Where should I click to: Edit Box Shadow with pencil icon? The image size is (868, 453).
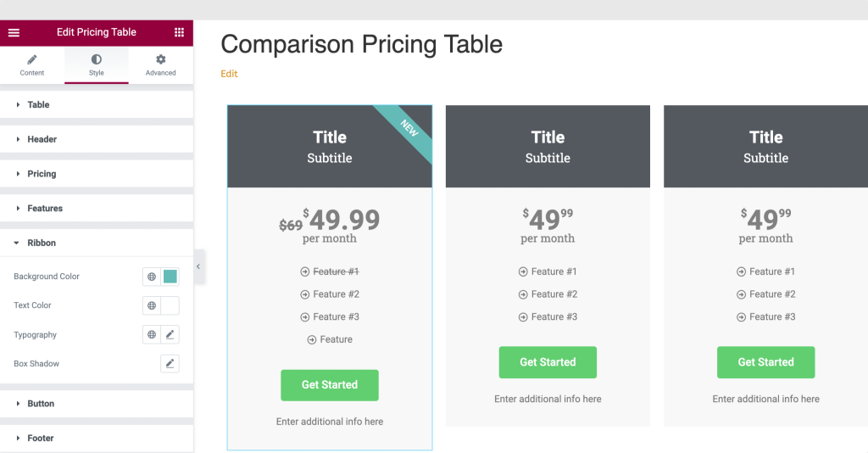click(170, 364)
